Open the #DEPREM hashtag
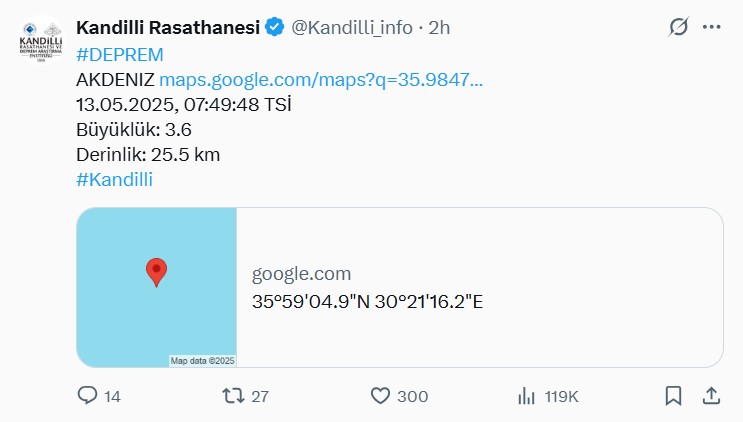The width and height of the screenshot is (743, 422). coord(119,54)
